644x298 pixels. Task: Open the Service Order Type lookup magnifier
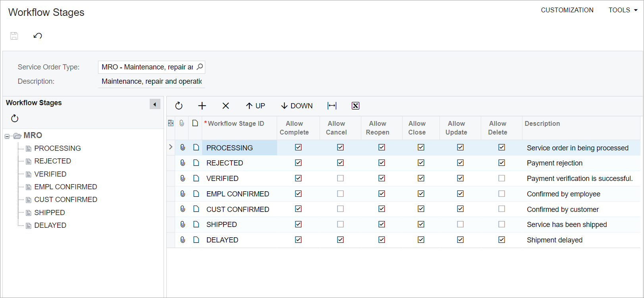tap(200, 67)
